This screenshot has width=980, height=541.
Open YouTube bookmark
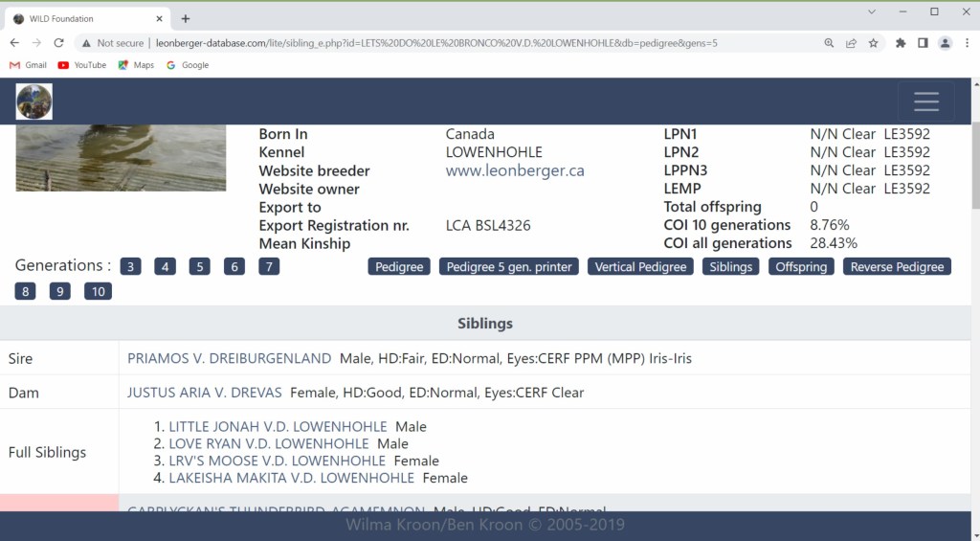coord(82,65)
